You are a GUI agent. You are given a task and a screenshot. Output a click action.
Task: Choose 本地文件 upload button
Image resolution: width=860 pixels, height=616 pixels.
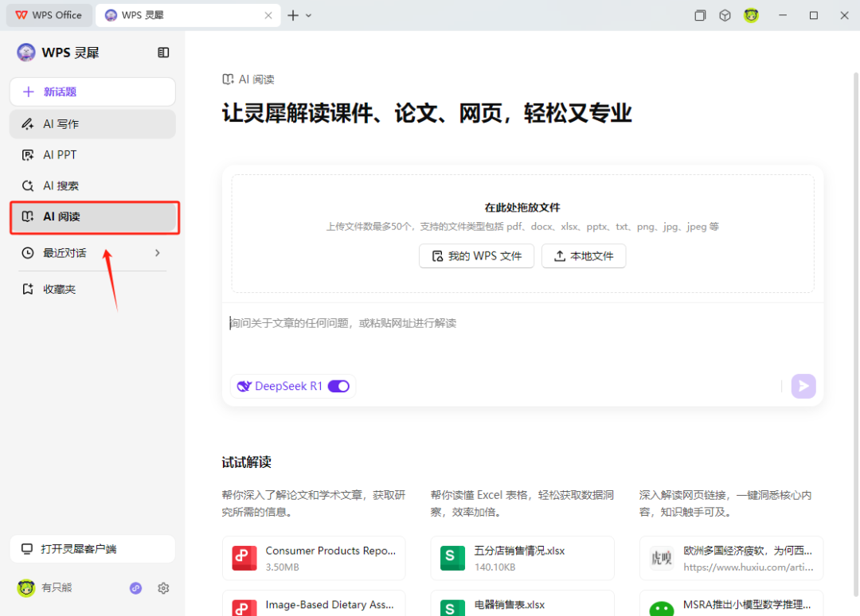(584, 256)
